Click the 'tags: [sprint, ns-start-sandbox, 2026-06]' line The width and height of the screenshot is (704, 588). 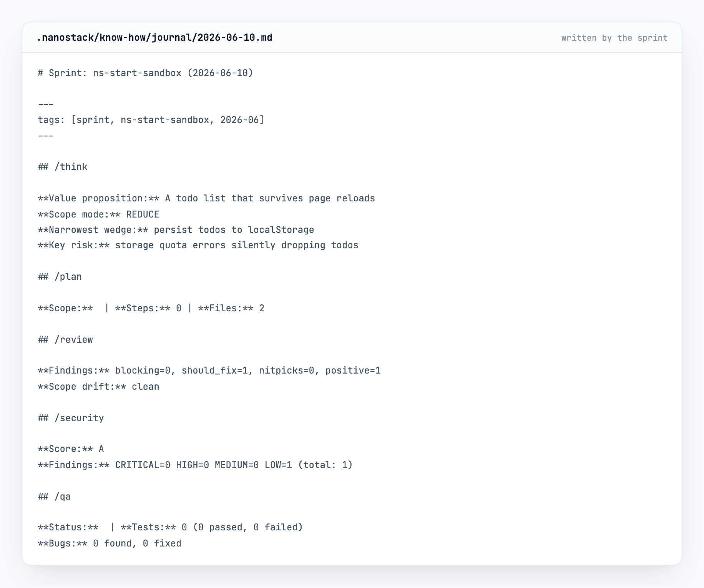point(151,120)
